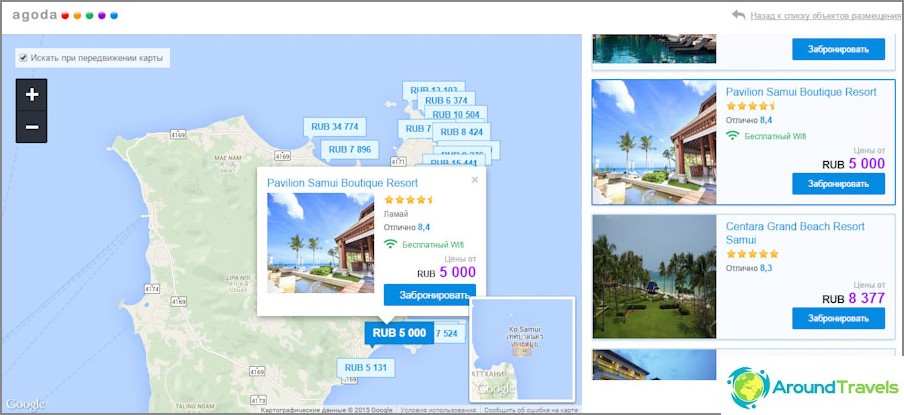Click the Ko Samui overview minimap
Screen dimensions: 904x415
tap(522, 349)
